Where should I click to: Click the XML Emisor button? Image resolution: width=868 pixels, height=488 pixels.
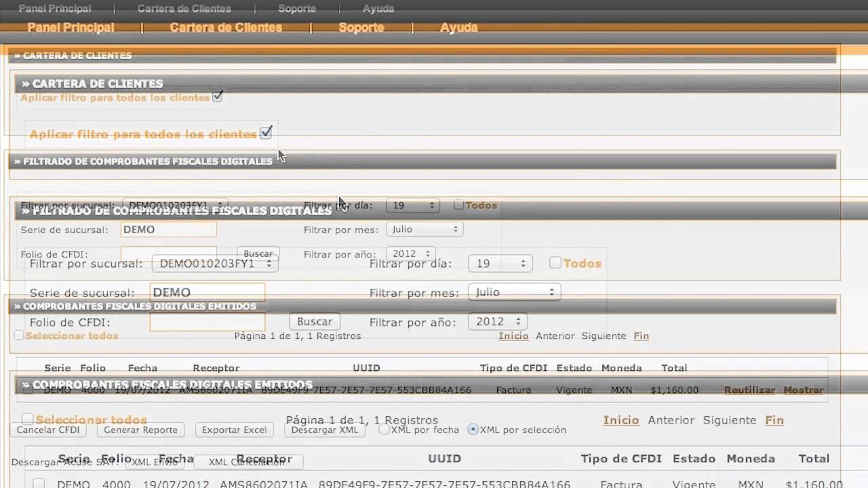(x=154, y=462)
